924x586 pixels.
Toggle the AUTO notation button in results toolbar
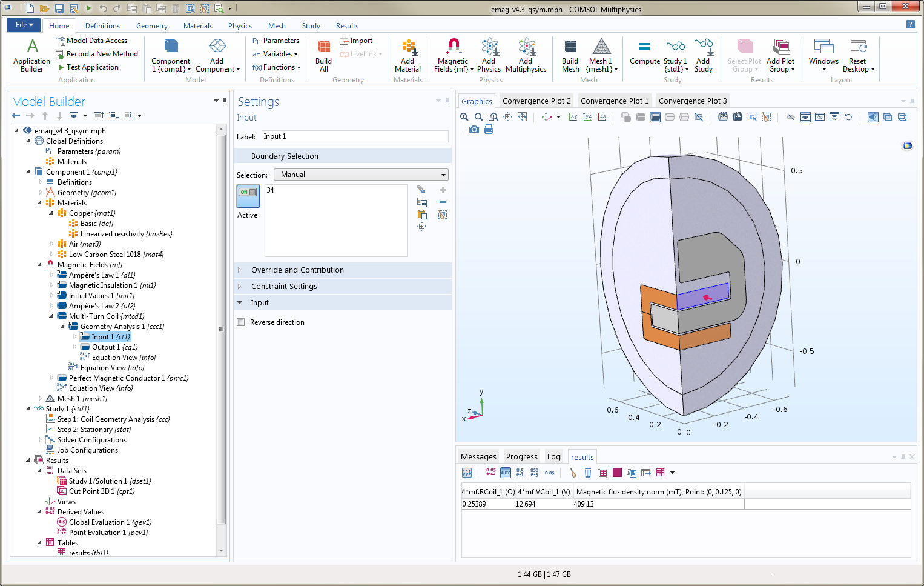coord(506,473)
